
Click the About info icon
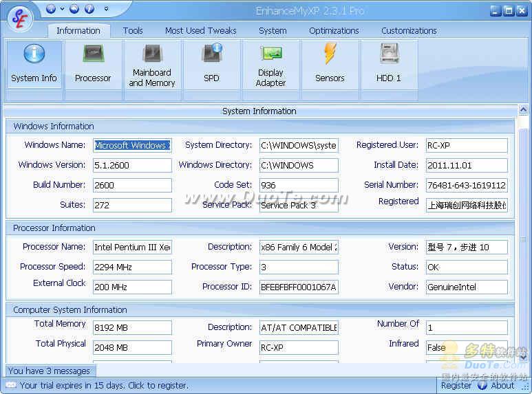coord(482,386)
